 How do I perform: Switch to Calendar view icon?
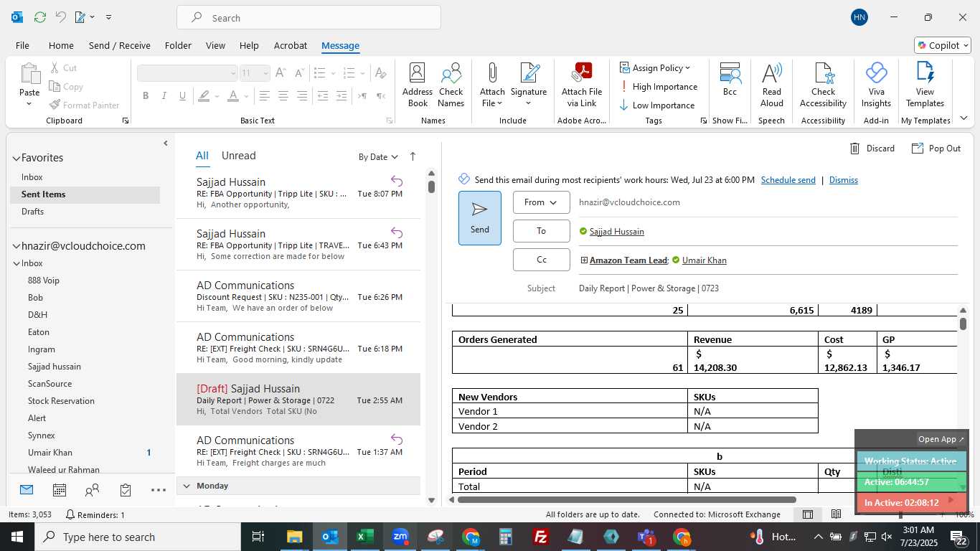click(x=60, y=490)
